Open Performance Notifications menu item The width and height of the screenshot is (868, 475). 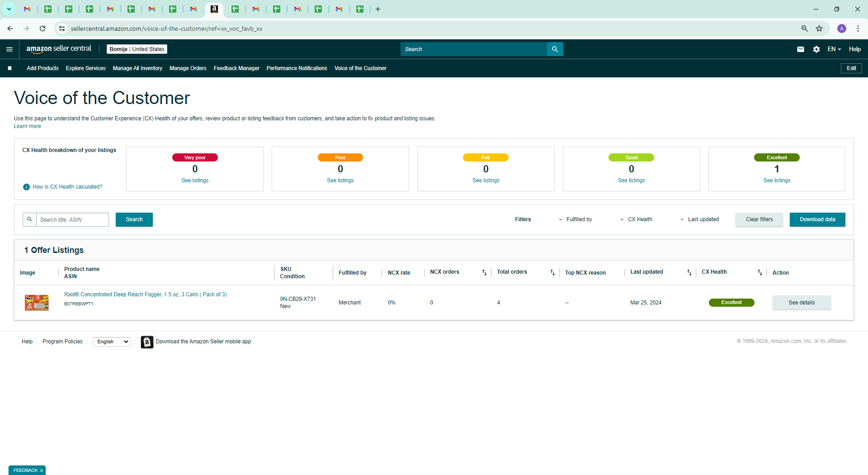[297, 68]
